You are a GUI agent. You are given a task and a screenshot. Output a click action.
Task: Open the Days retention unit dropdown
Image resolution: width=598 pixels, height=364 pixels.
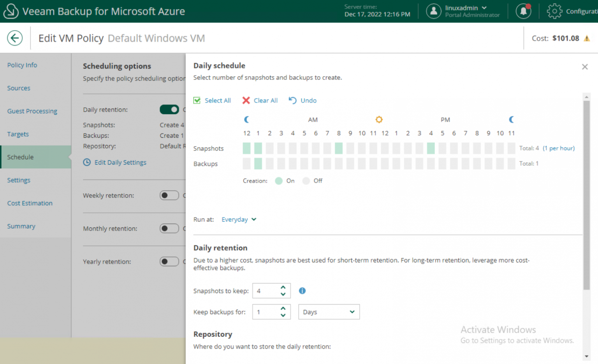point(329,311)
